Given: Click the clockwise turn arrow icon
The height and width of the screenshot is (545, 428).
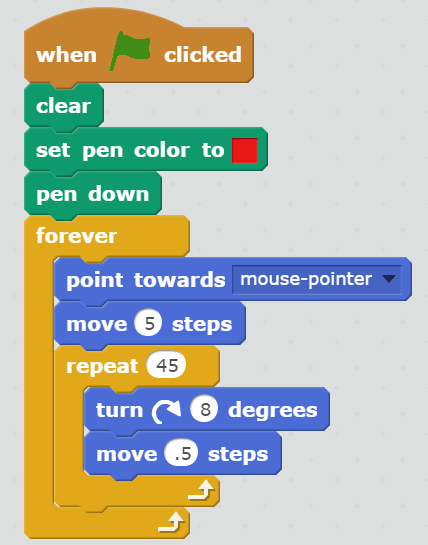Looking at the screenshot, I should pyautogui.click(x=167, y=411).
